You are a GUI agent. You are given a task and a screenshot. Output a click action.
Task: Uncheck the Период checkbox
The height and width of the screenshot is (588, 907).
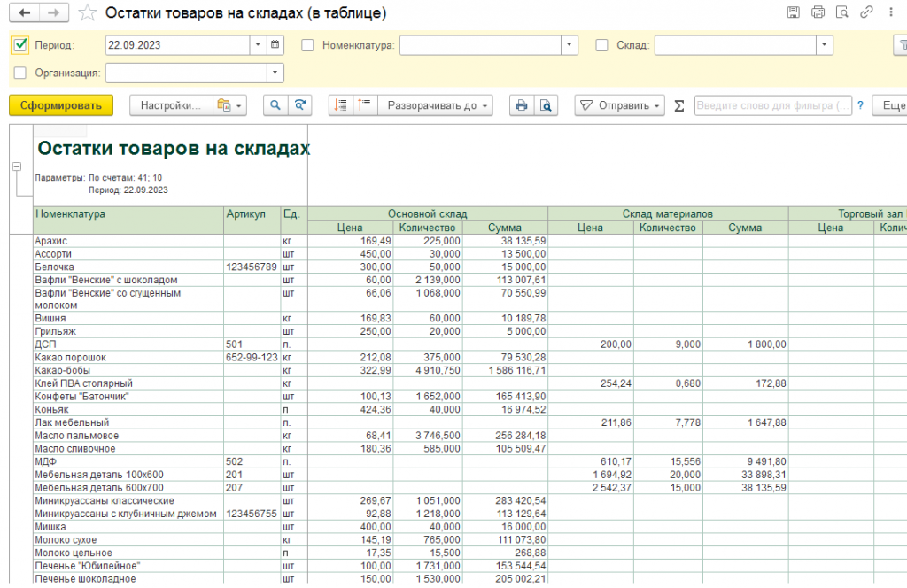20,45
